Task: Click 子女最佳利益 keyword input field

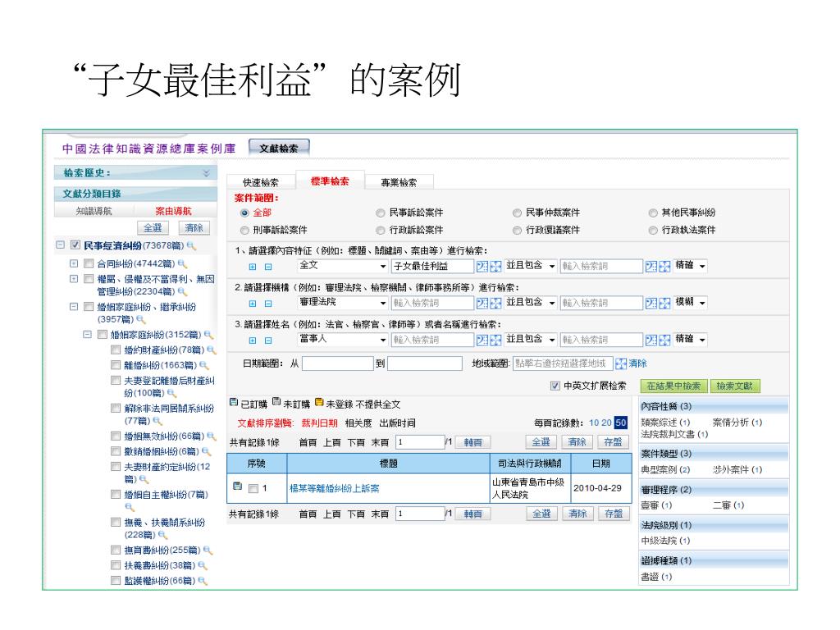Action: (432, 267)
